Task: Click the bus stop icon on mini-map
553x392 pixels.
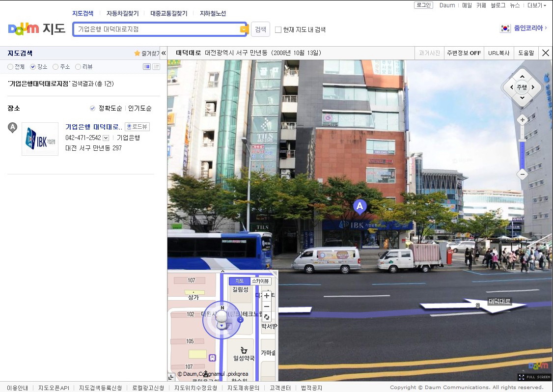Action: [212, 358]
